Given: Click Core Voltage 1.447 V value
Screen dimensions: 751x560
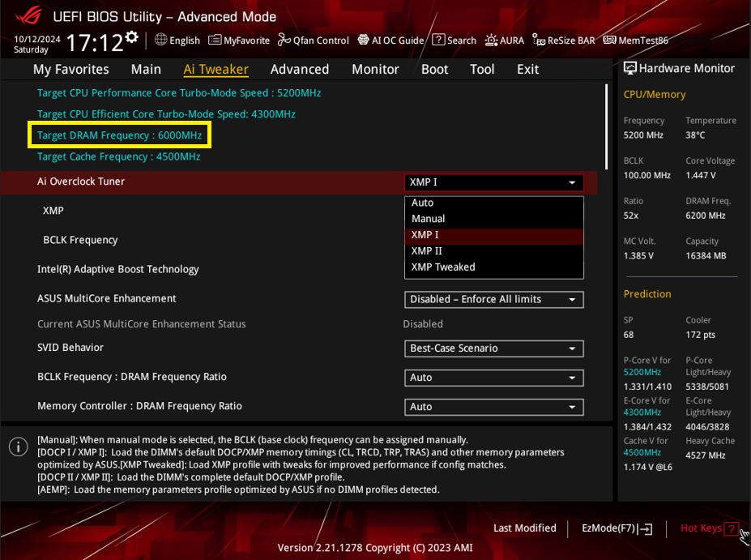Looking at the screenshot, I should [x=701, y=175].
